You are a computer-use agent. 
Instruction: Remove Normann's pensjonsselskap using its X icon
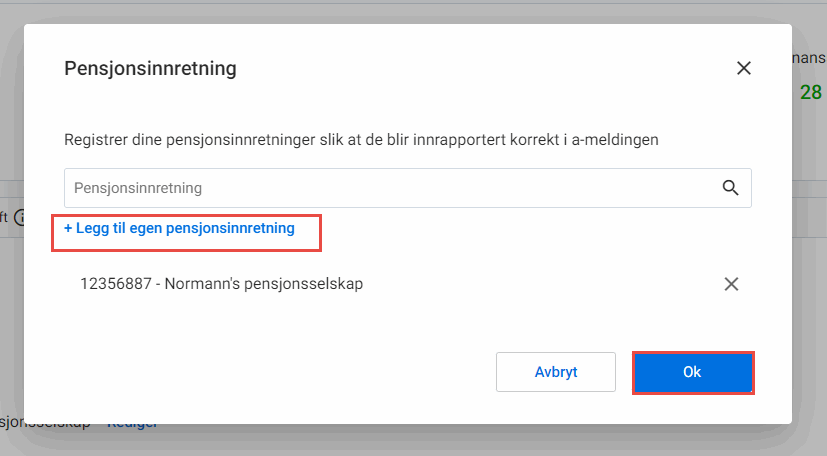click(731, 284)
